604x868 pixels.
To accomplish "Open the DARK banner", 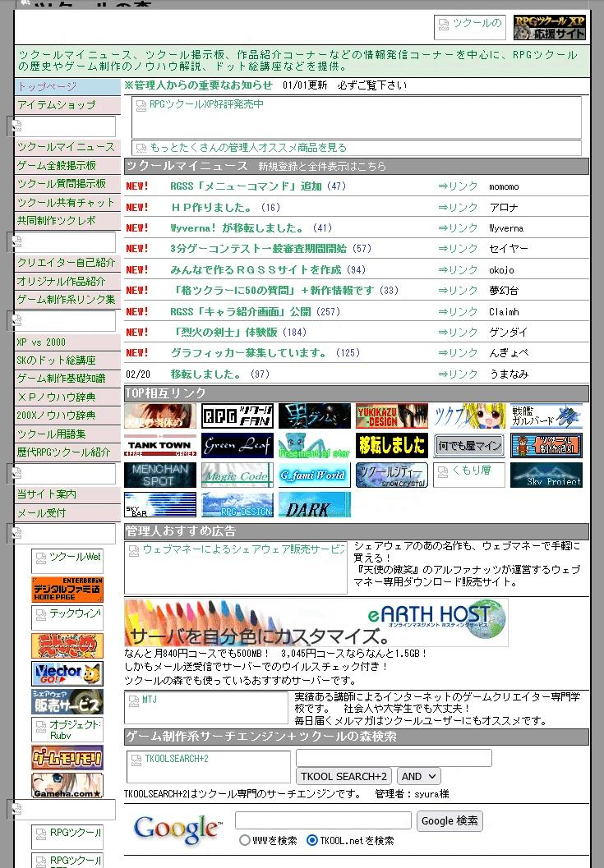I will click(315, 504).
